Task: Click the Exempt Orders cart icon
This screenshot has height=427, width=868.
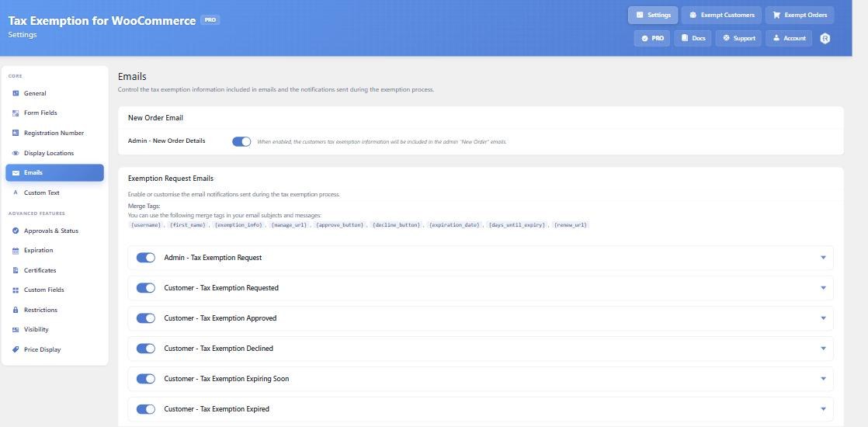Action: click(776, 15)
